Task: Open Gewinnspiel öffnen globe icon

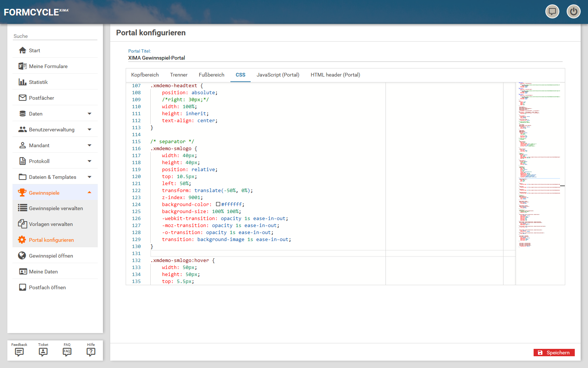Action: [22, 256]
